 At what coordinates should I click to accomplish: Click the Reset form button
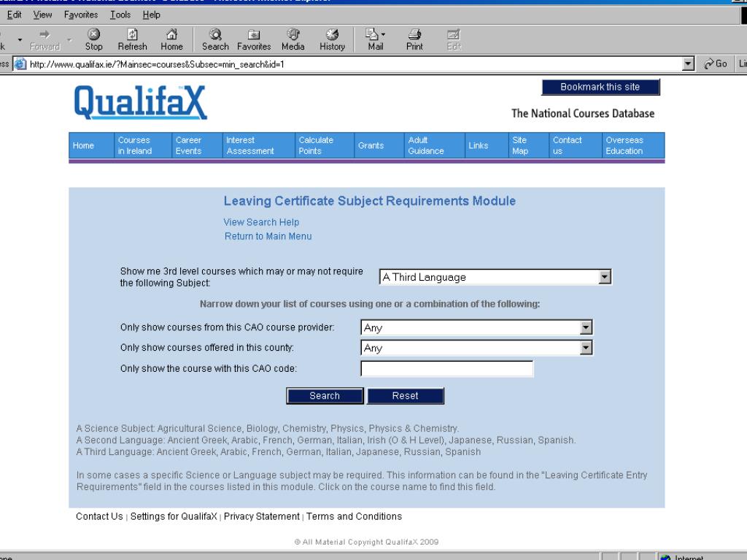[x=406, y=396]
